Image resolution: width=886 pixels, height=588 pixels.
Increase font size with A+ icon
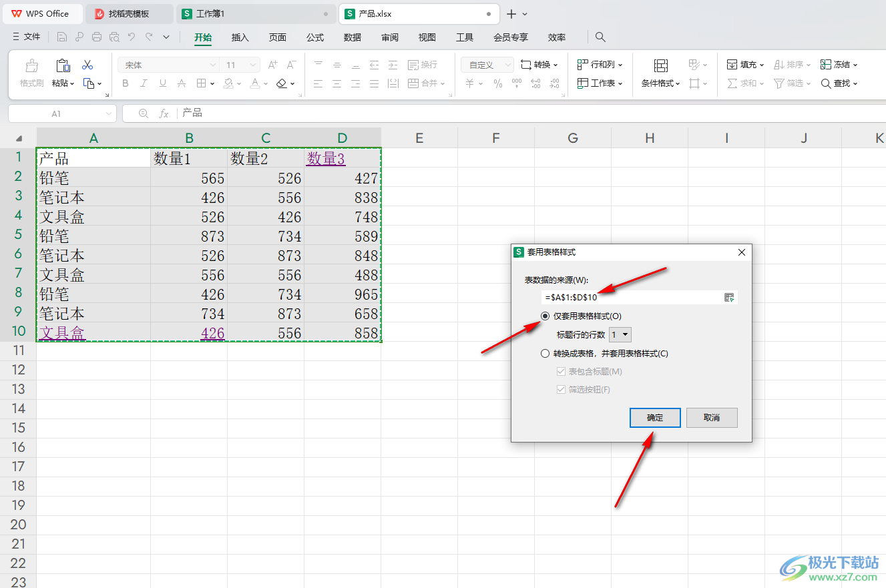[272, 65]
